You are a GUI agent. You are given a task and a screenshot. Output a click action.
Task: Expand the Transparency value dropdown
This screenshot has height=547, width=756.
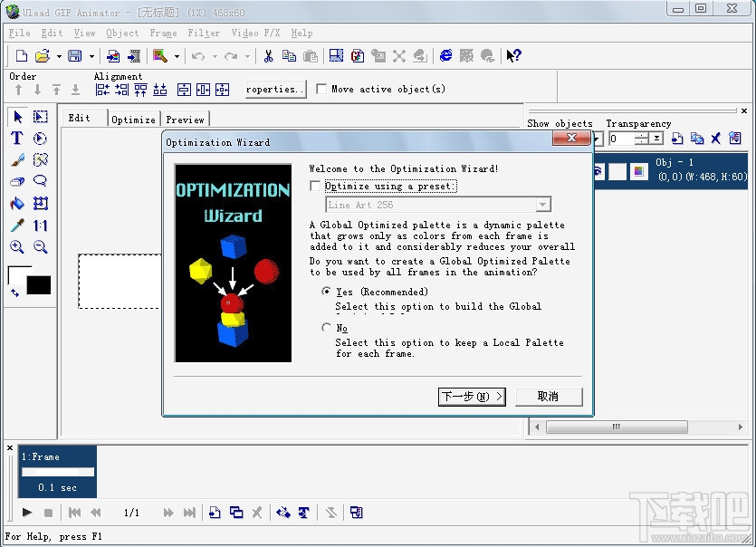pyautogui.click(x=657, y=139)
